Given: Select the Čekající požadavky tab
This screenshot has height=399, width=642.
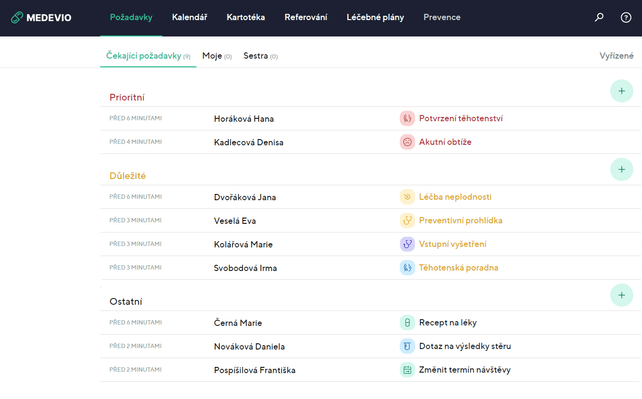Looking at the screenshot, I should click(148, 56).
